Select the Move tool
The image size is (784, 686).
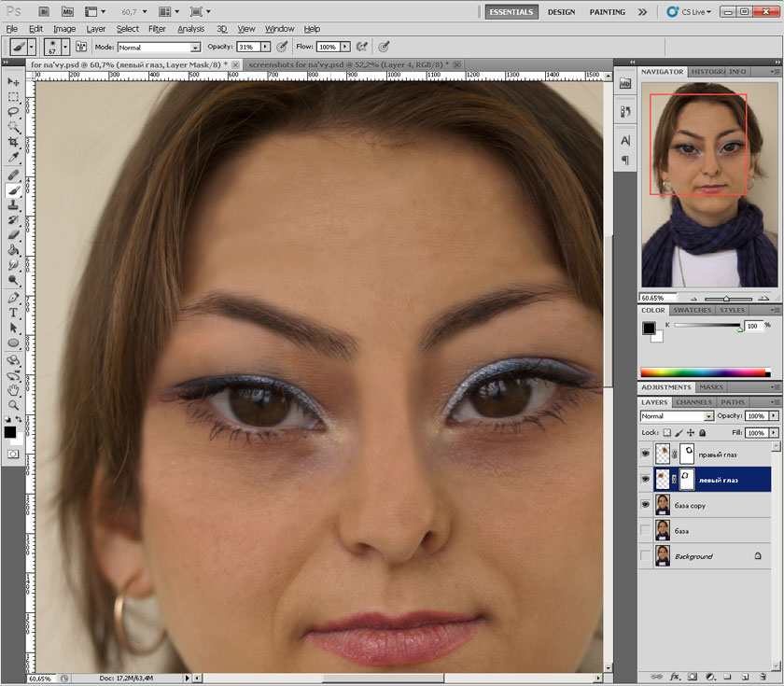point(14,82)
